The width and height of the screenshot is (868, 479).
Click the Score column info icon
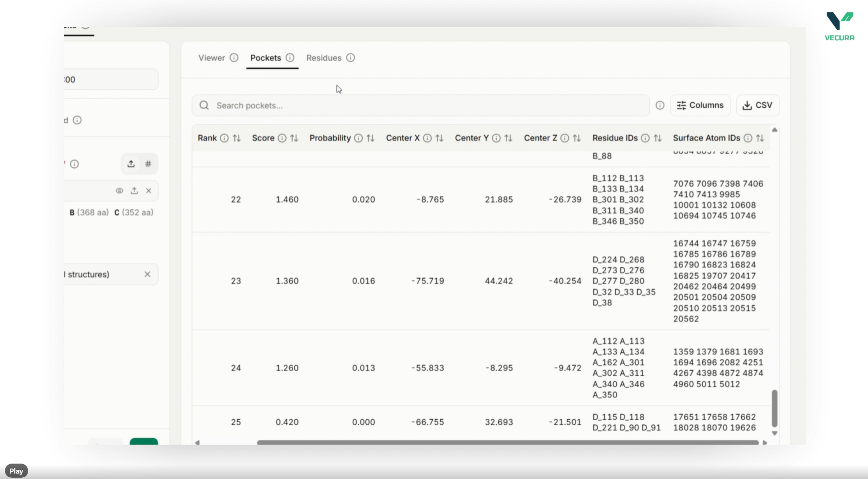[x=282, y=138]
